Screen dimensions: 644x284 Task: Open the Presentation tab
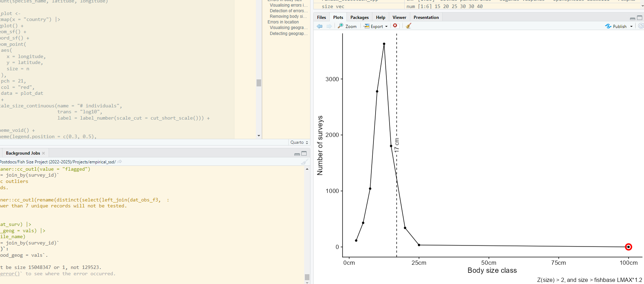426,17
